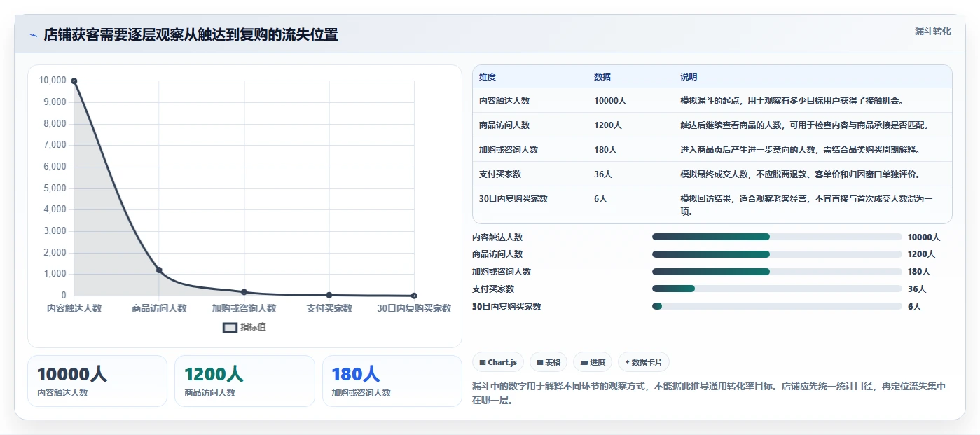Select table cell 内容触达人数

504,101
